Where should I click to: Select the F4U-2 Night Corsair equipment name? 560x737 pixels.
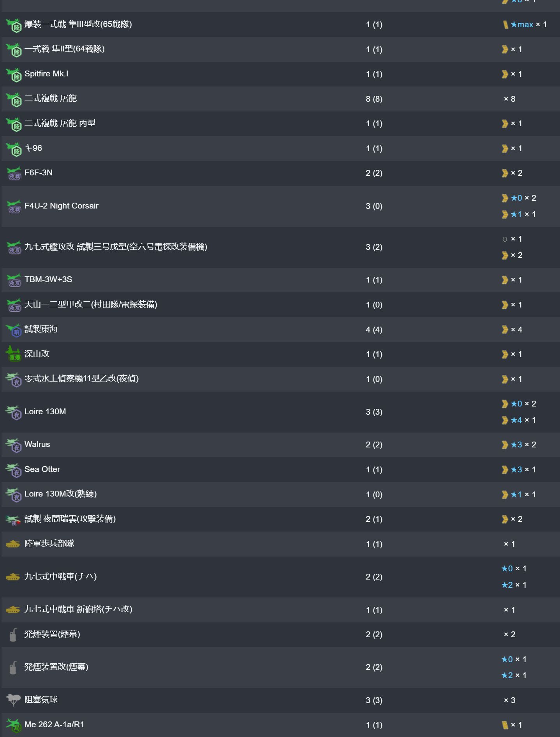pos(61,206)
